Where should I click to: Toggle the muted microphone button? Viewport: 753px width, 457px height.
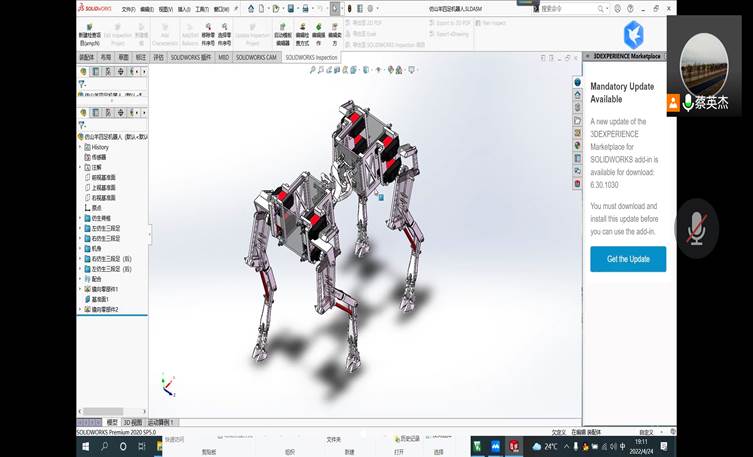pyautogui.click(x=696, y=229)
